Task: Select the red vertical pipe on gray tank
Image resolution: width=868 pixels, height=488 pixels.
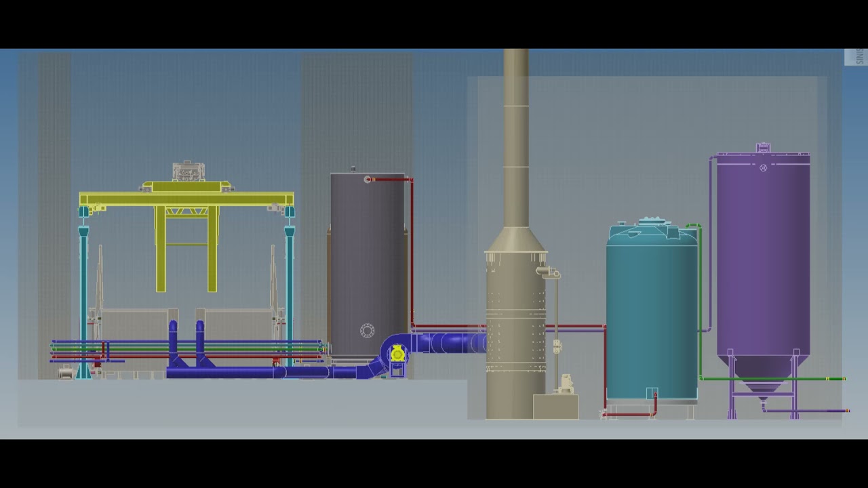Action: [412, 252]
